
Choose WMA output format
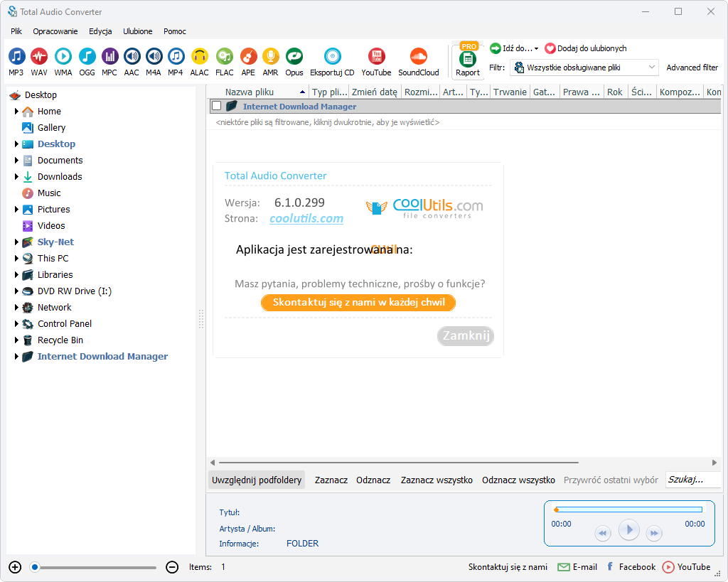pyautogui.click(x=63, y=62)
